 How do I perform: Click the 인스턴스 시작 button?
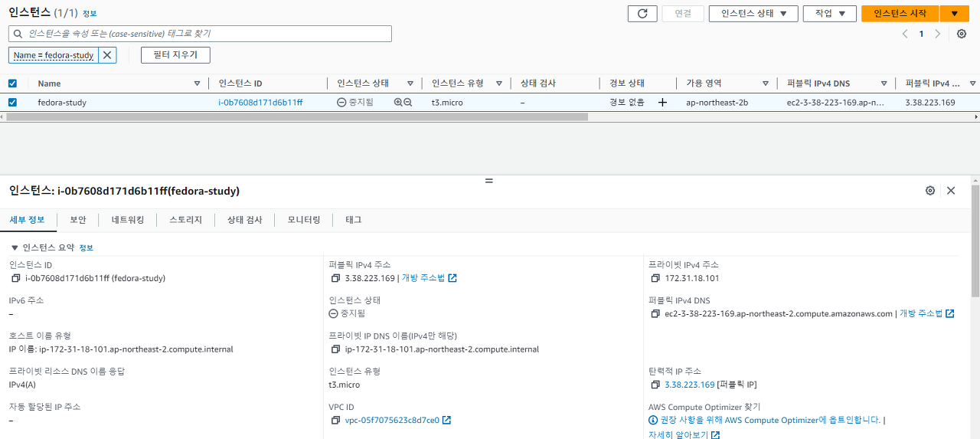click(x=900, y=13)
